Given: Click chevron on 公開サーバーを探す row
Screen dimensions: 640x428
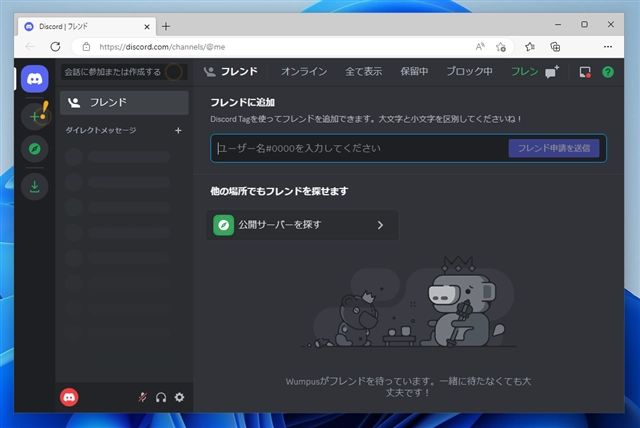Looking at the screenshot, I should pos(380,225).
